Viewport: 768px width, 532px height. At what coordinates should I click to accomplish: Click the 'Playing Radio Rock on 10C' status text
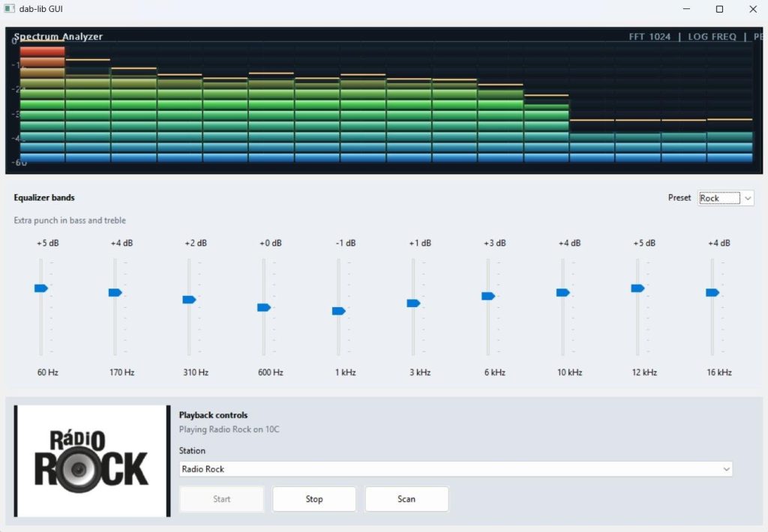point(229,429)
